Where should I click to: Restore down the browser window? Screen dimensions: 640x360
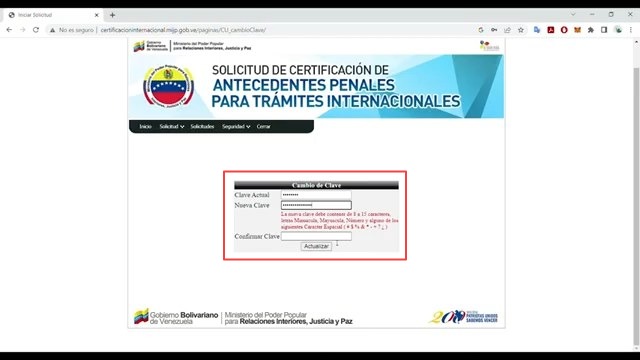click(611, 14)
